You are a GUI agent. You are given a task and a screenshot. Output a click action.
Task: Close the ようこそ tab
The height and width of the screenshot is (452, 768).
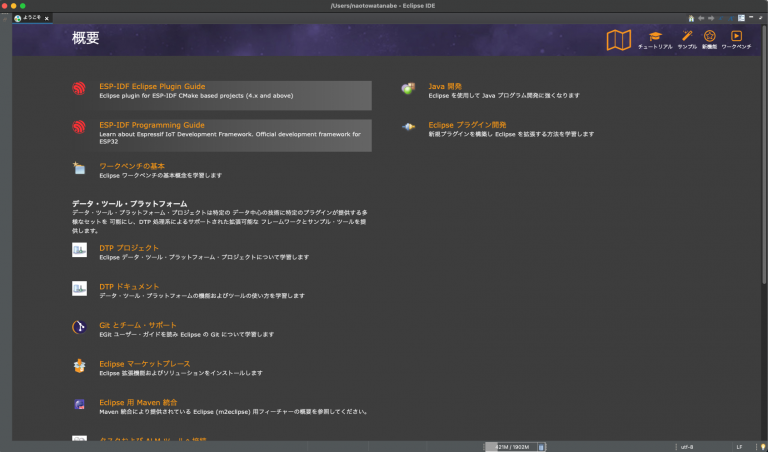47,19
